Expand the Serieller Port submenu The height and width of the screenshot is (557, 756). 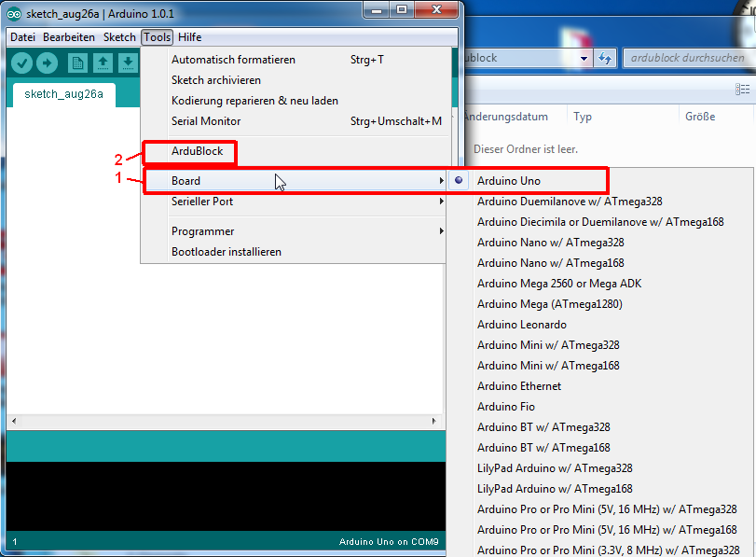coord(295,202)
